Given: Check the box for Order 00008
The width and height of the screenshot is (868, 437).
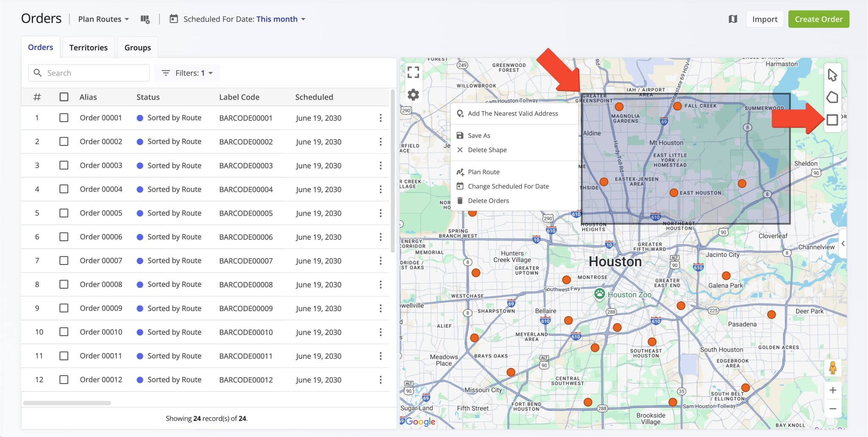Looking at the screenshot, I should click(x=64, y=284).
